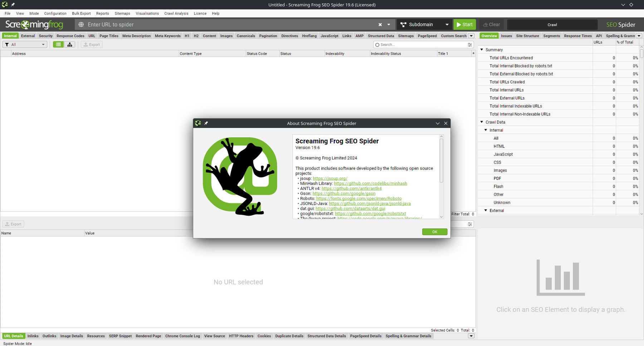Show more overview tabs dropdown arrow
Screen dimensions: 644x346
click(x=639, y=36)
